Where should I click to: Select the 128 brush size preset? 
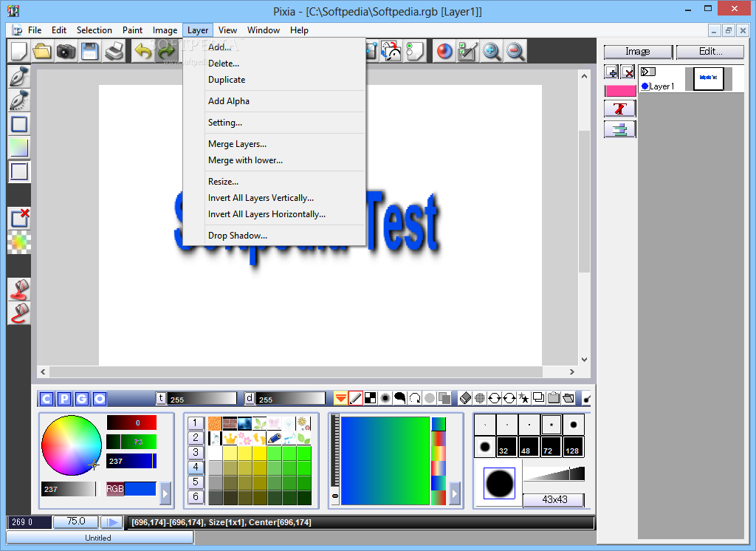[573, 447]
